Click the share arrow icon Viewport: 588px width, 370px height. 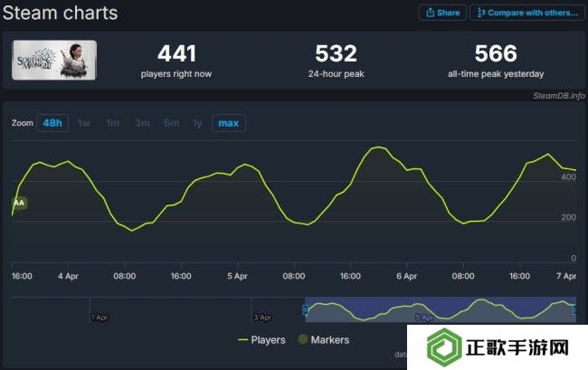[x=430, y=13]
